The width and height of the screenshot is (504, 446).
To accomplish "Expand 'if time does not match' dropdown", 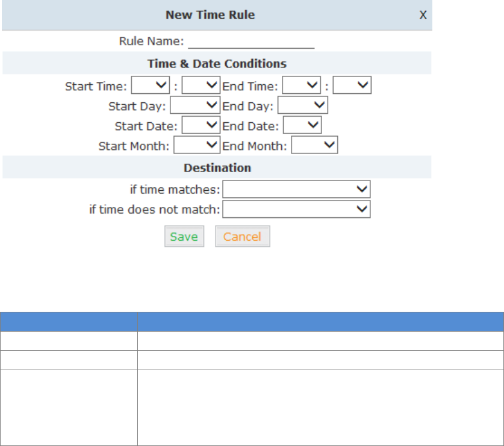I will [296, 209].
